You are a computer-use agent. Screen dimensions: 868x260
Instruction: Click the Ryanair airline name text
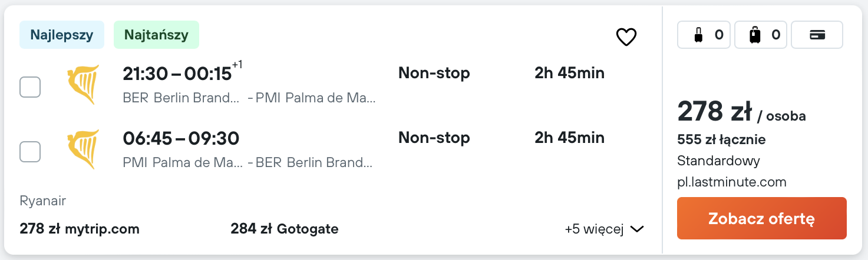coord(42,201)
